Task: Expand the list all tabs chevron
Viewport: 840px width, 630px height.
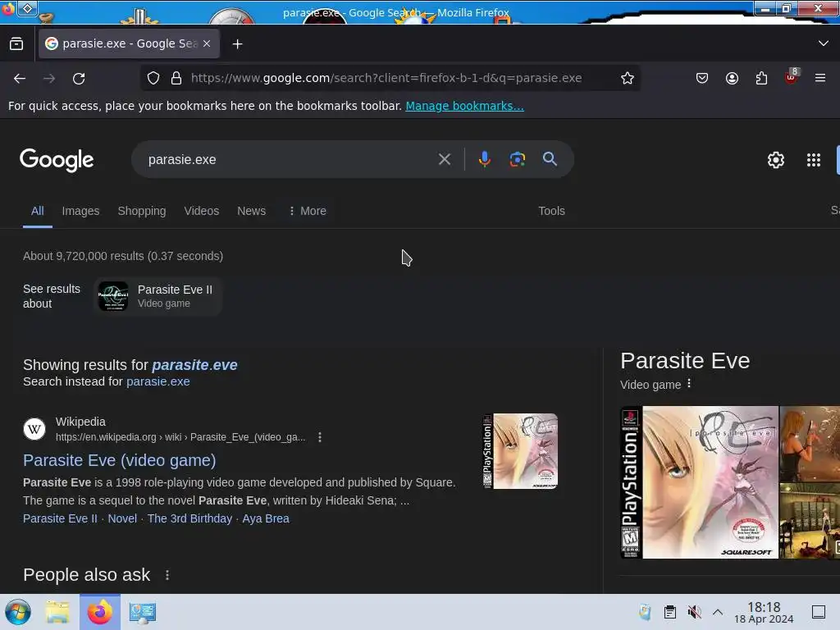Action: [x=824, y=43]
